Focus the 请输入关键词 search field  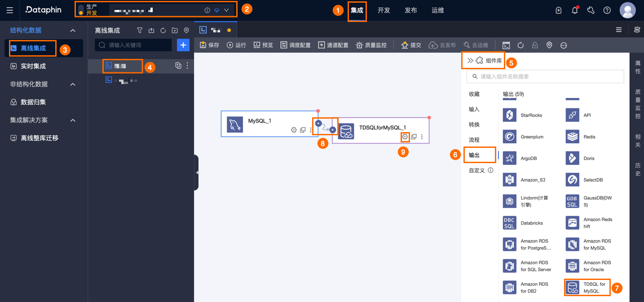(x=133, y=45)
